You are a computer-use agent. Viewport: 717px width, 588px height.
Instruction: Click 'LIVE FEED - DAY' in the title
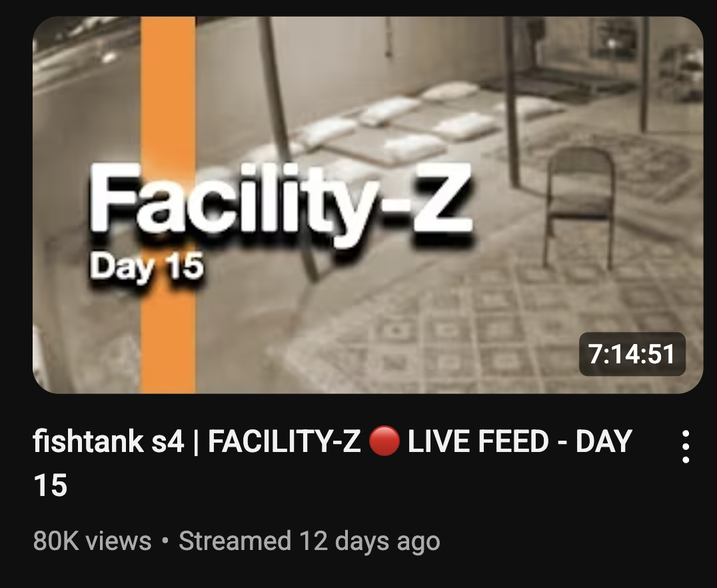[x=520, y=441]
